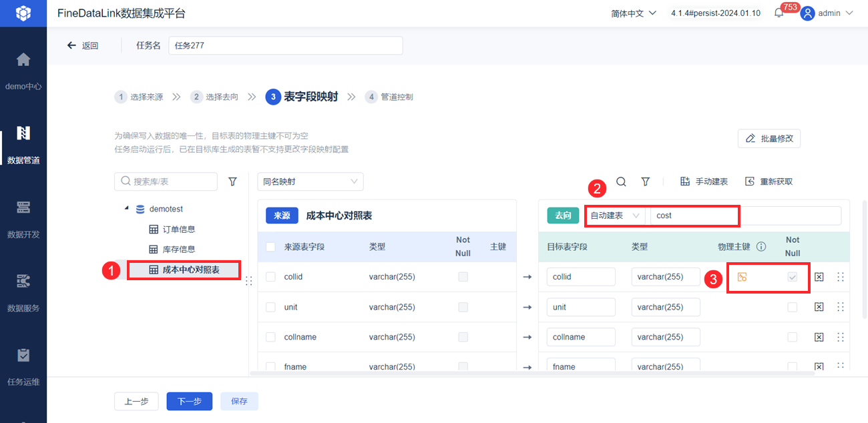Click the horizontal scrollbar of mapping table

pyautogui.click(x=531, y=374)
